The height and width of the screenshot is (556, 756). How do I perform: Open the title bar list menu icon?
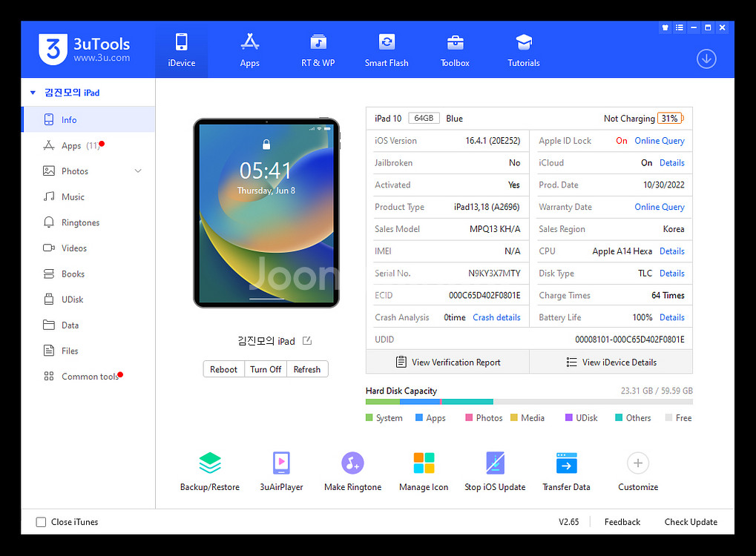(680, 27)
